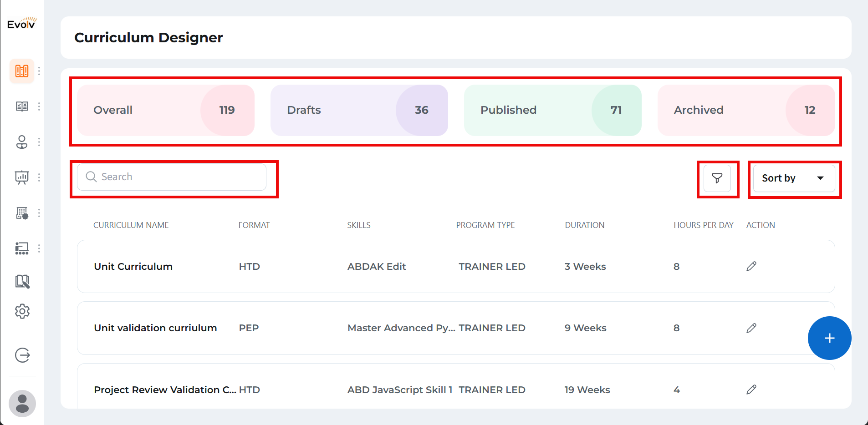Click the blue plus add button
This screenshot has height=425, width=868.
pyautogui.click(x=829, y=338)
